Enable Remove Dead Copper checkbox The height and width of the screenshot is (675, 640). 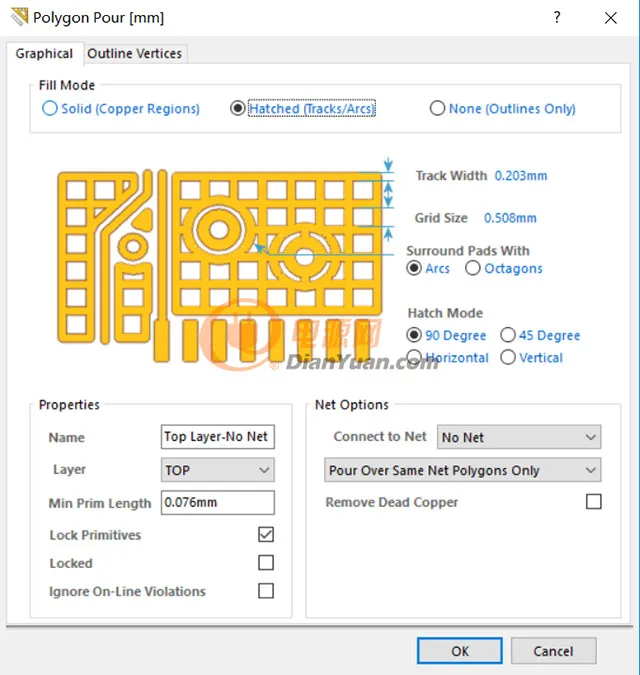click(x=594, y=502)
